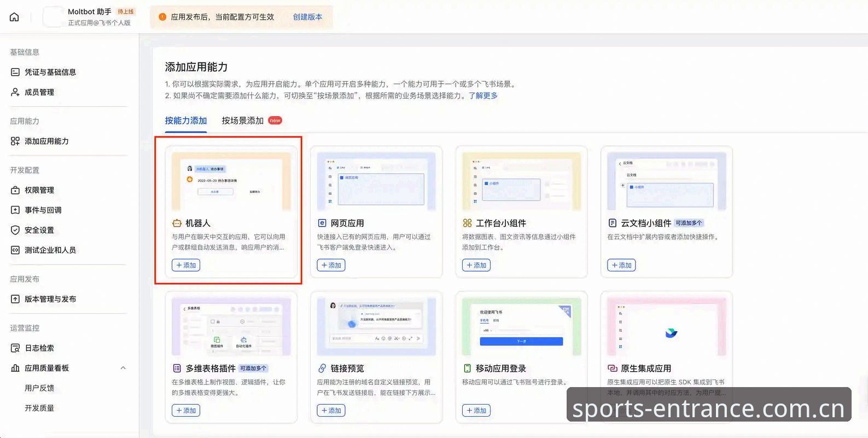Viewport: 868px width, 438px height.
Task: Select the 日志检索 search icon
Action: point(15,348)
